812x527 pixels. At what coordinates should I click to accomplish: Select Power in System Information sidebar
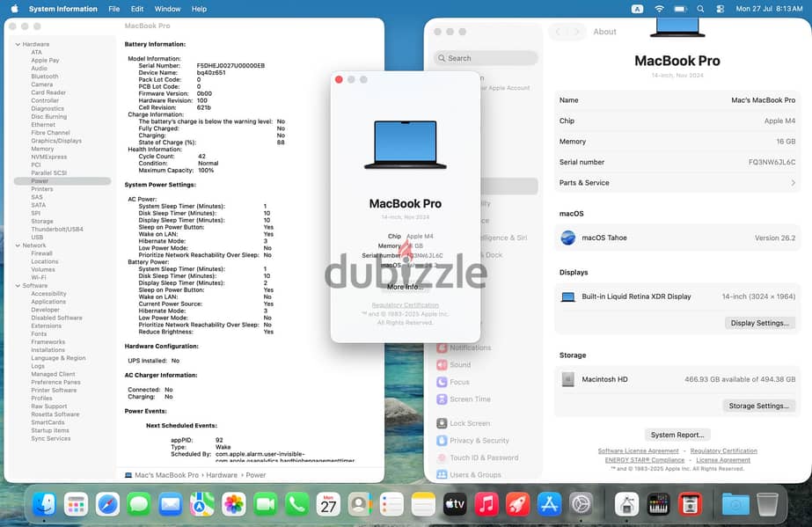62,181
